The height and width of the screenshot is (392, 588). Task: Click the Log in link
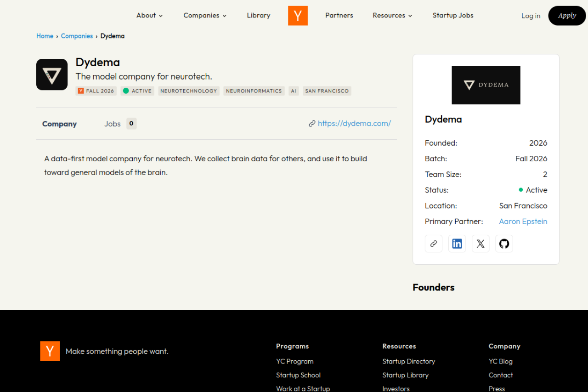coord(531,16)
